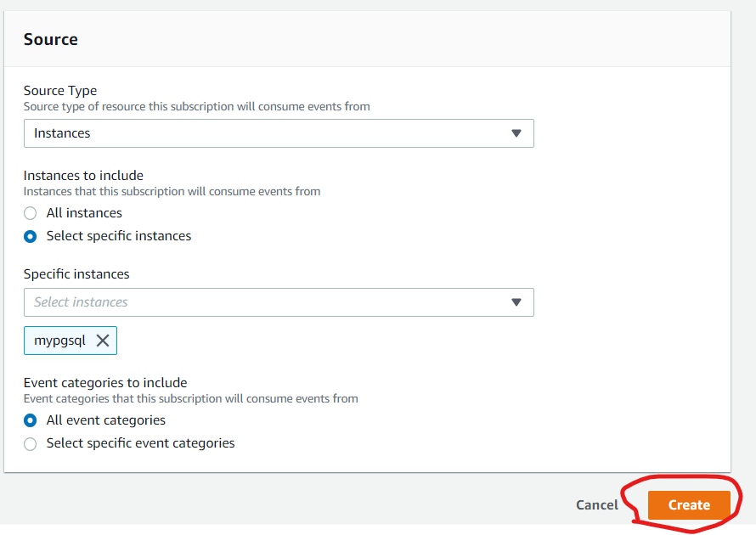
Task: Click the arrow to expand Source Type options
Action: (516, 133)
